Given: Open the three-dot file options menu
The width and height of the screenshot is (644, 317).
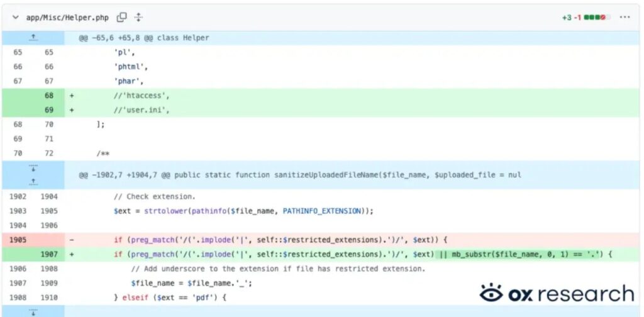Looking at the screenshot, I should click(x=624, y=18).
